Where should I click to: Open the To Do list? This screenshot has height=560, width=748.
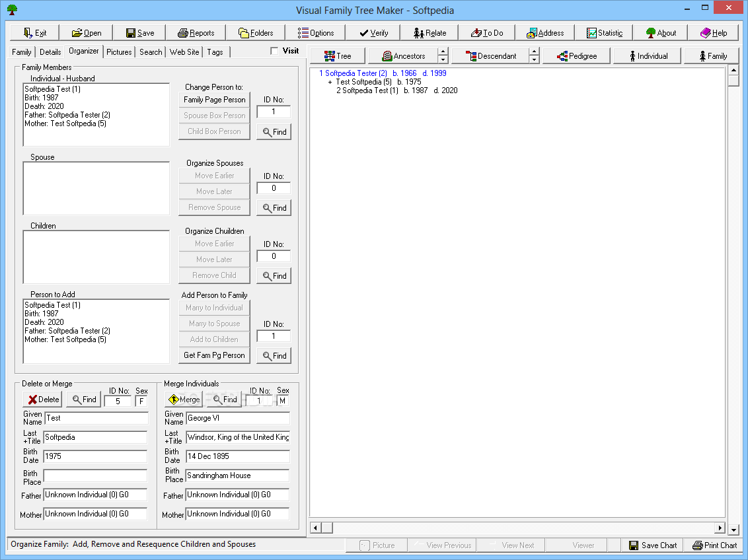click(x=486, y=33)
